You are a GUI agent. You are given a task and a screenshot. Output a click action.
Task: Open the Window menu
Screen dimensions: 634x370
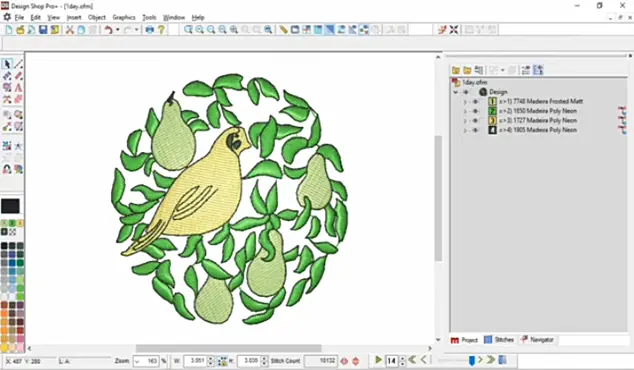pyautogui.click(x=174, y=17)
